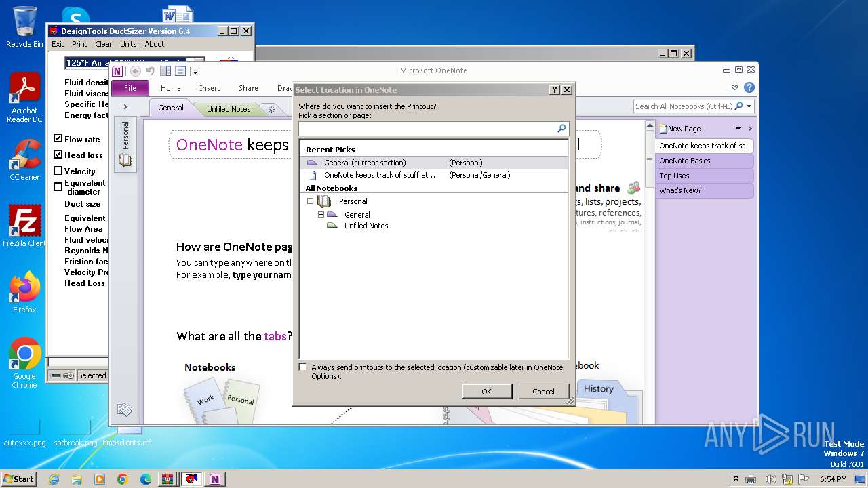Open the Share ribbon tab

(248, 88)
